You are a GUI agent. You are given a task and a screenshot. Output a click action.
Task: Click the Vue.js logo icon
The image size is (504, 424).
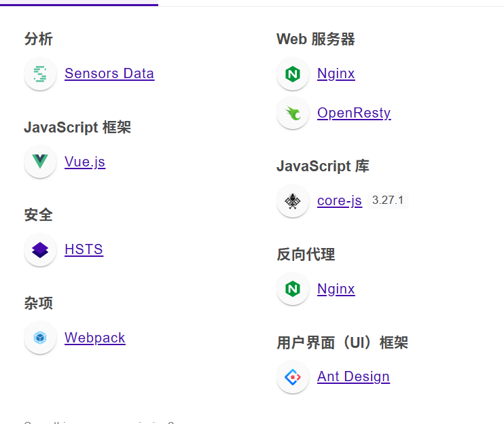(40, 162)
